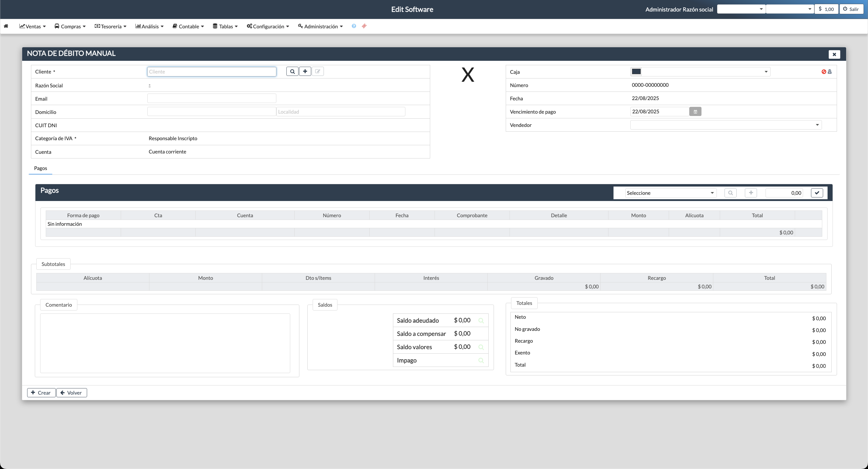Click the Volver button

[x=71, y=393]
